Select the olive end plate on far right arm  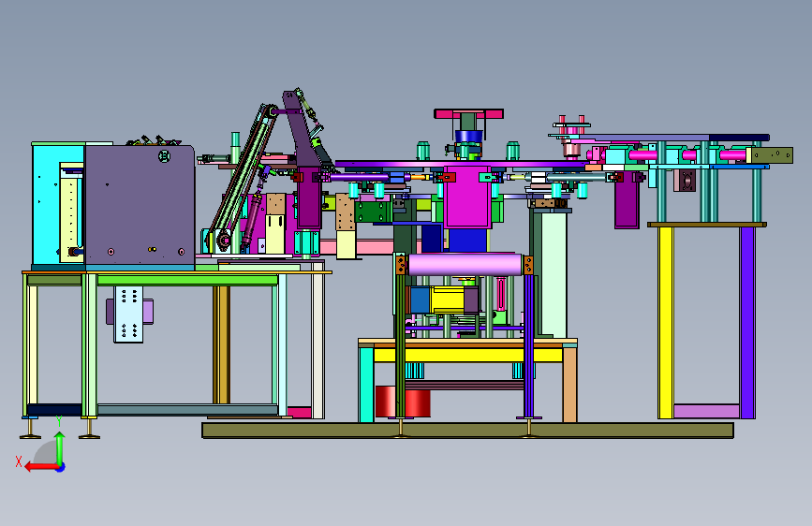click(x=772, y=155)
